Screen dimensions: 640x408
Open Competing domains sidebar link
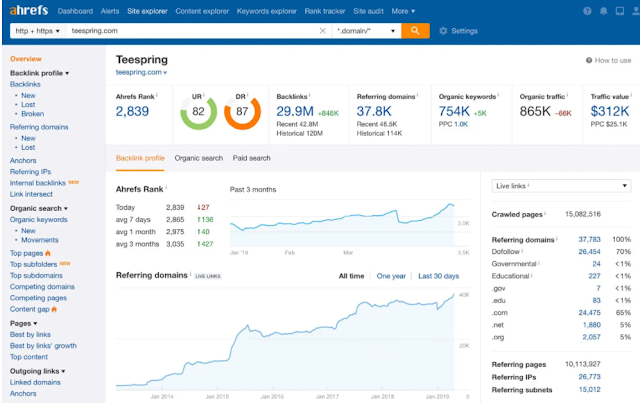point(42,287)
